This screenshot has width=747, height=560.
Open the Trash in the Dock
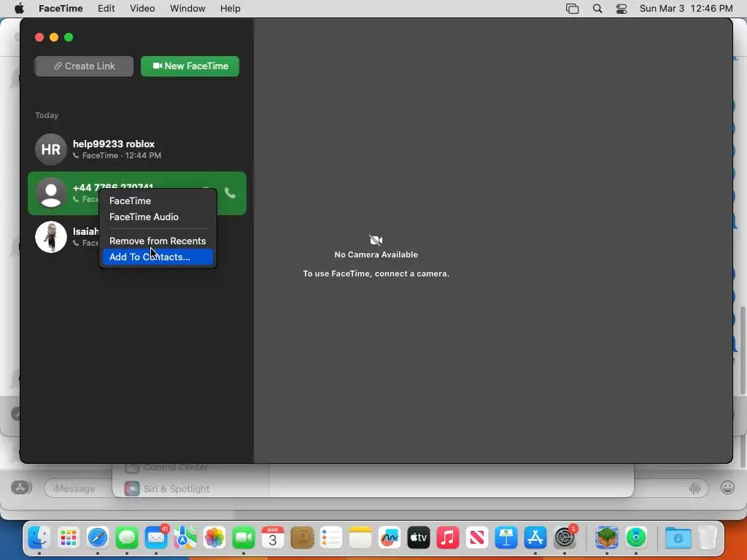pyautogui.click(x=708, y=538)
